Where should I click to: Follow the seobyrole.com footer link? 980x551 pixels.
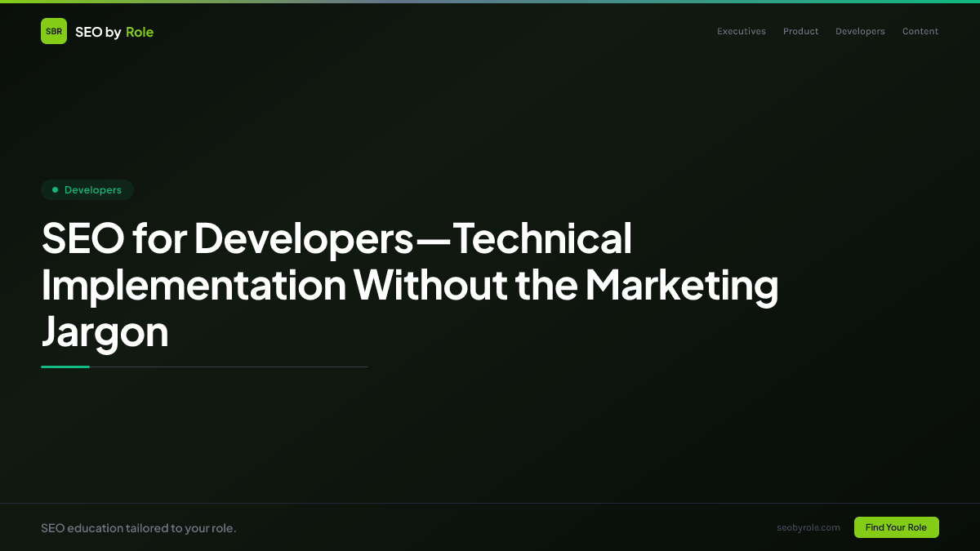pos(808,527)
